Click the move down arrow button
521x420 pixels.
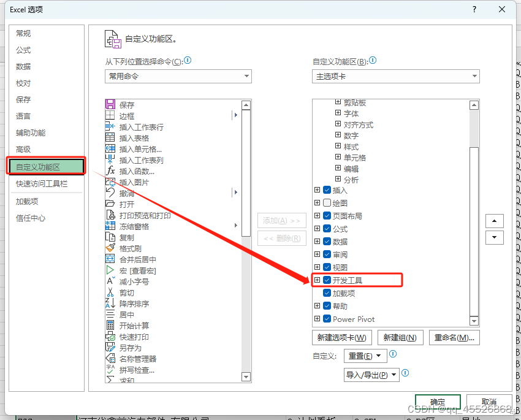tap(495, 237)
